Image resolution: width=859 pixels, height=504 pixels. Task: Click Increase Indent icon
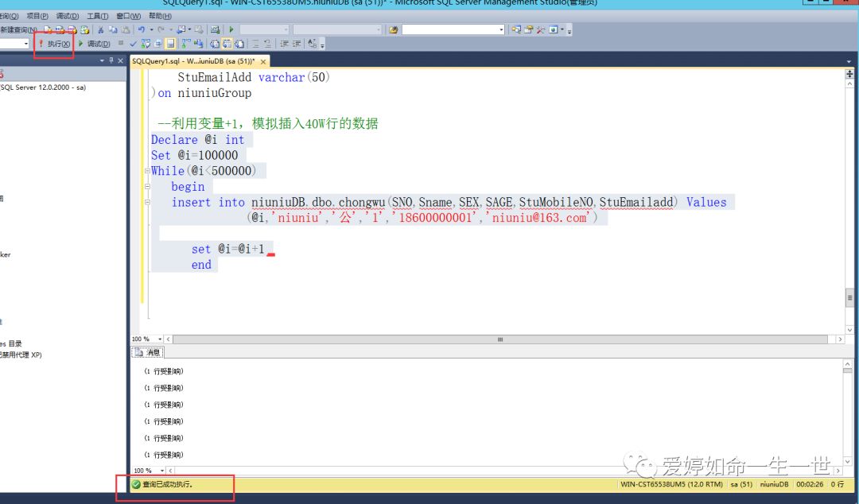coord(297,43)
